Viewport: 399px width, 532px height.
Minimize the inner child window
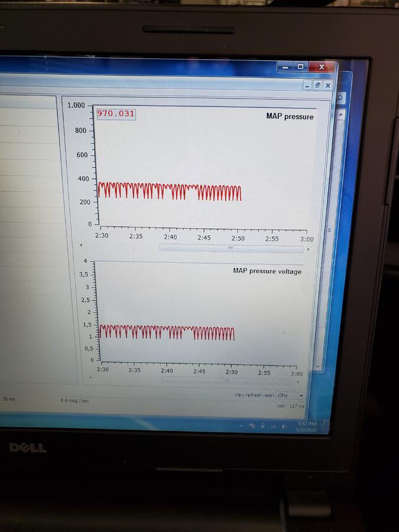pos(307,85)
